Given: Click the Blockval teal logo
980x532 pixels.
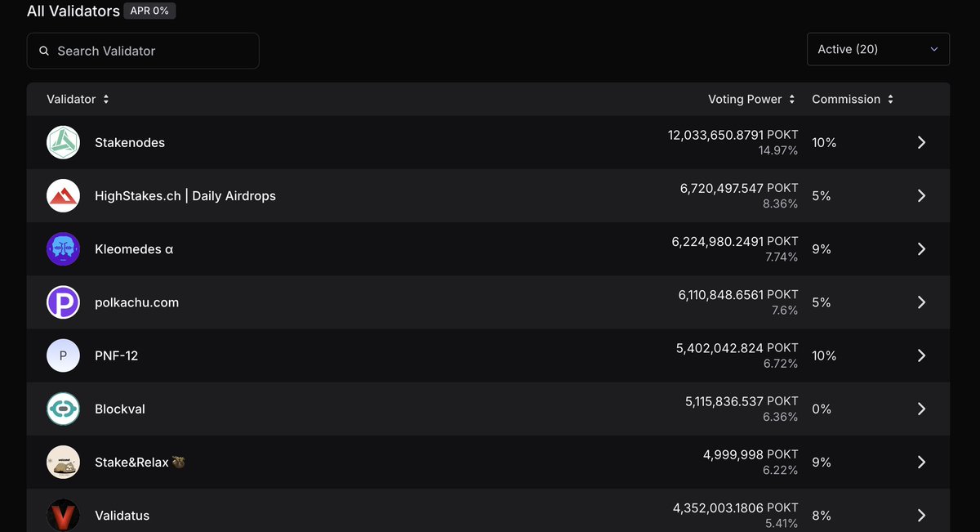Looking at the screenshot, I should (x=63, y=409).
